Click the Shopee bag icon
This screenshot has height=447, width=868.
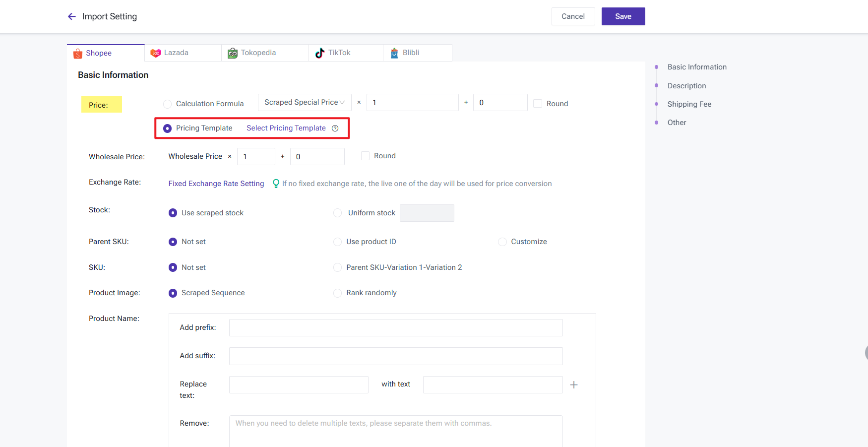78,54
